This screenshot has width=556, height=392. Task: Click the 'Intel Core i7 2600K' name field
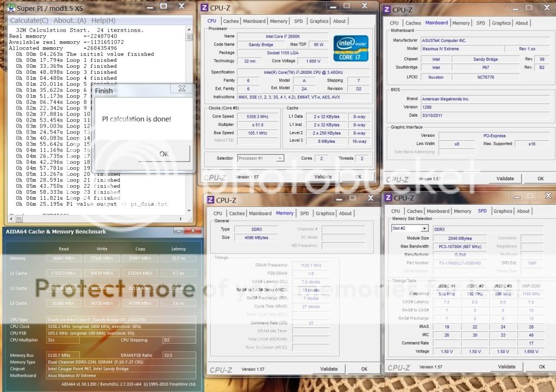[283, 36]
